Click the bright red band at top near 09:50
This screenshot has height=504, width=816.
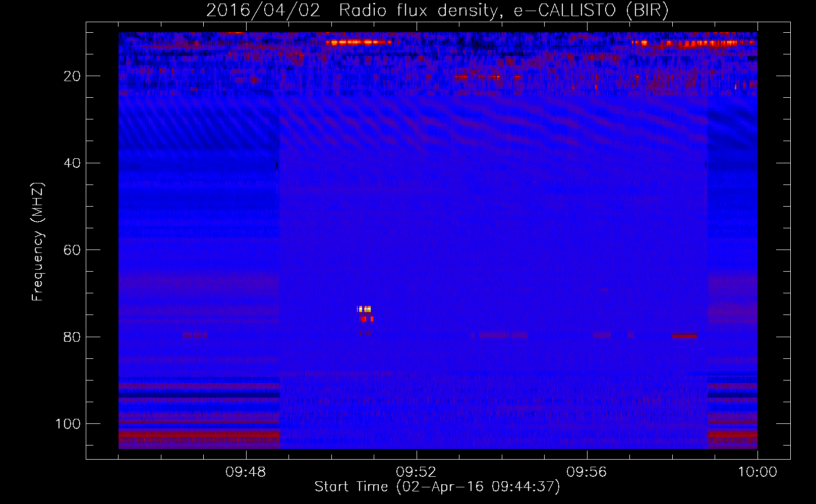pyautogui.click(x=359, y=42)
